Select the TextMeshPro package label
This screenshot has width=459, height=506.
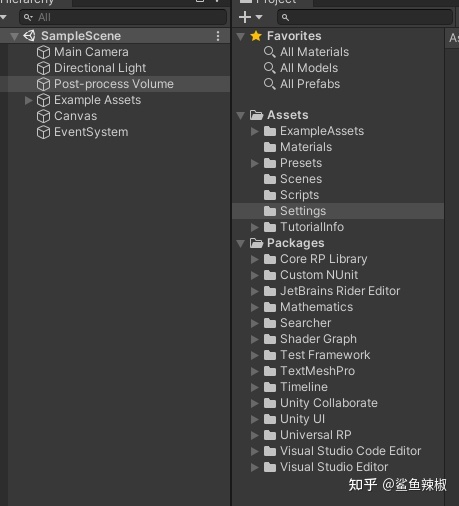click(318, 371)
